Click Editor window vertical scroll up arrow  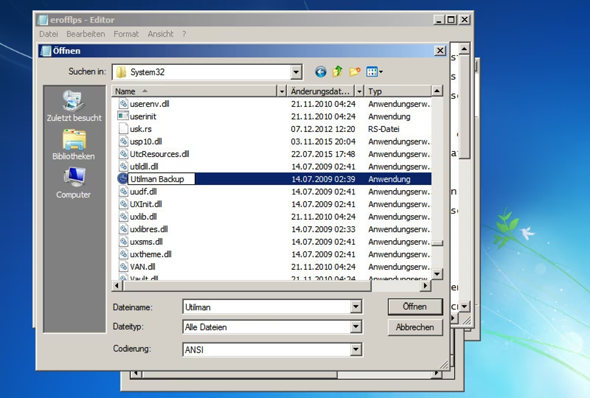(464, 49)
